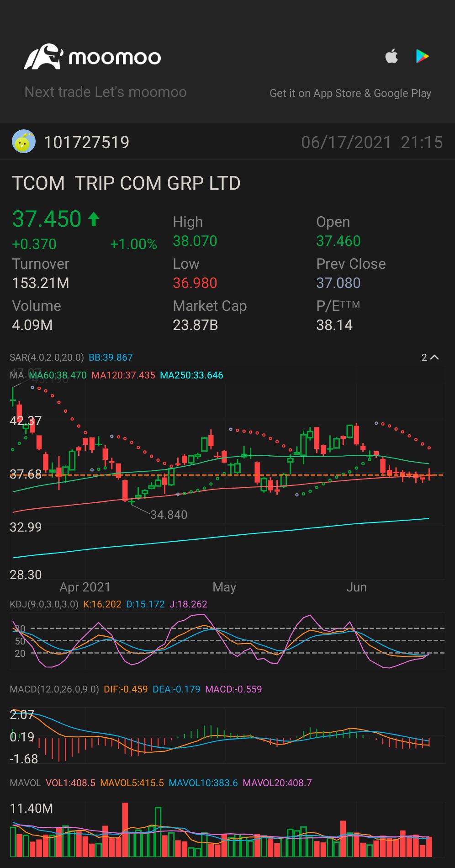Tap the P/E TTM value 38.14
Viewport: 455px width, 868px height.
(x=334, y=325)
